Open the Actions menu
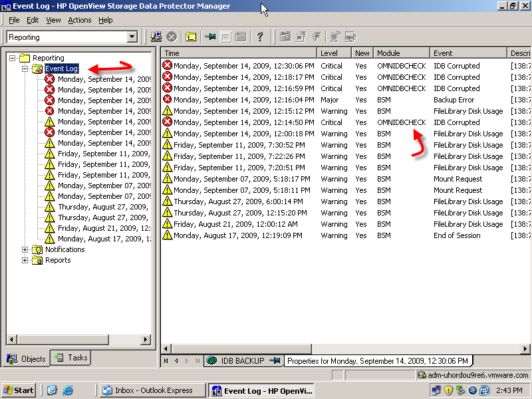The width and height of the screenshot is (532, 399). tap(80, 20)
